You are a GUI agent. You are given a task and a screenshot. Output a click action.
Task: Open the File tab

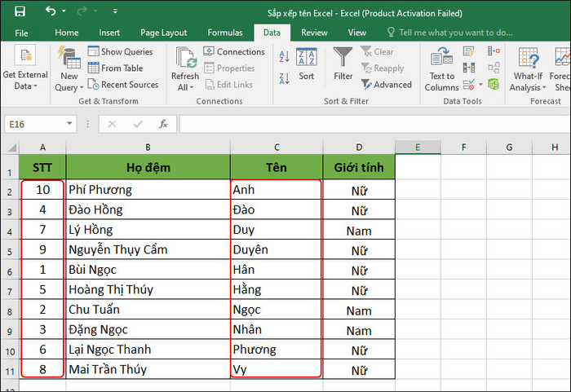pyautogui.click(x=21, y=33)
